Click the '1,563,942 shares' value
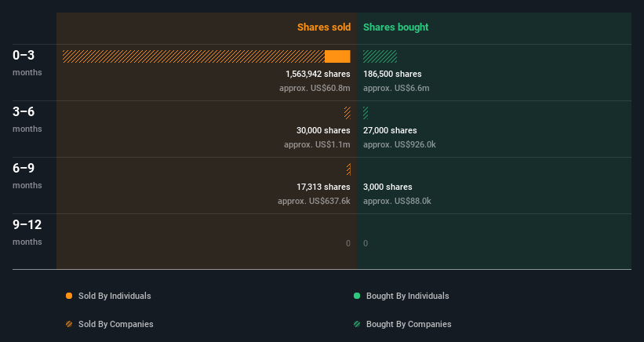This screenshot has height=342, width=644. 318,74
